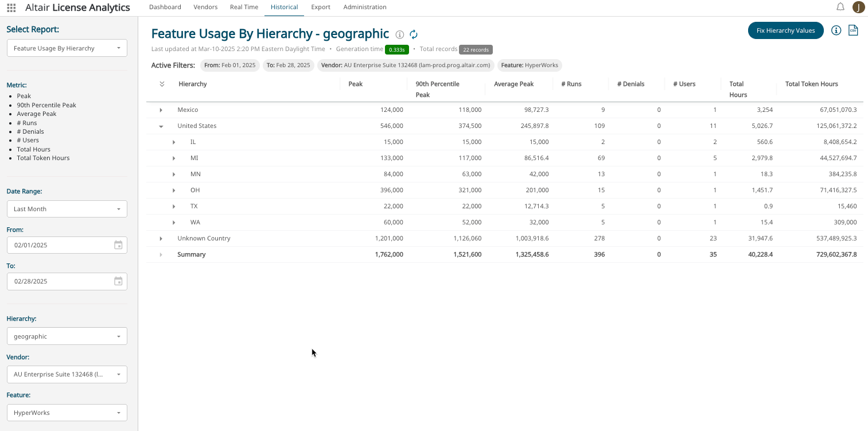Click the refresh report icon beside the title

(413, 35)
